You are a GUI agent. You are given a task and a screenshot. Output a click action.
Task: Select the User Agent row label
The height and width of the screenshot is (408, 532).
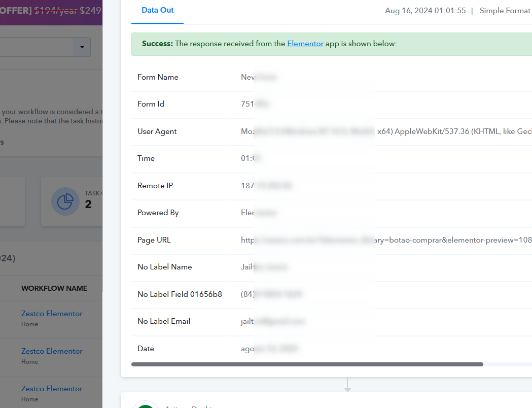(157, 132)
